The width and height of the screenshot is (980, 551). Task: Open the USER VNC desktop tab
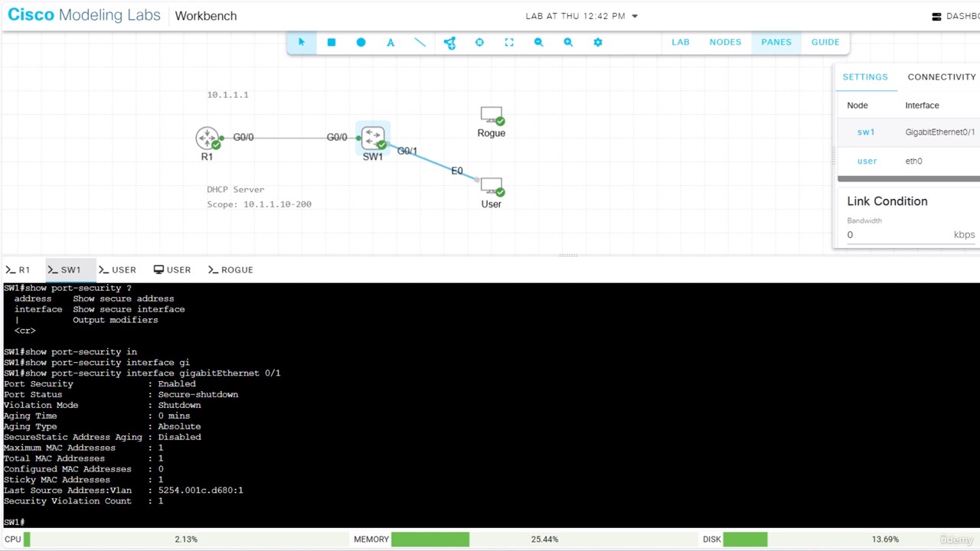[x=172, y=269]
